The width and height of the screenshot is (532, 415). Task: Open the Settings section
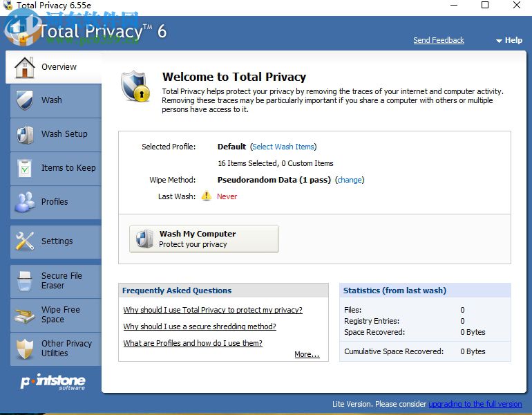tap(56, 241)
